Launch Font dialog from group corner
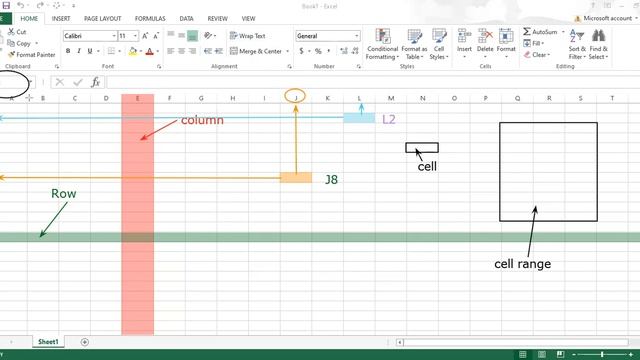The height and width of the screenshot is (360, 640). [x=159, y=66]
